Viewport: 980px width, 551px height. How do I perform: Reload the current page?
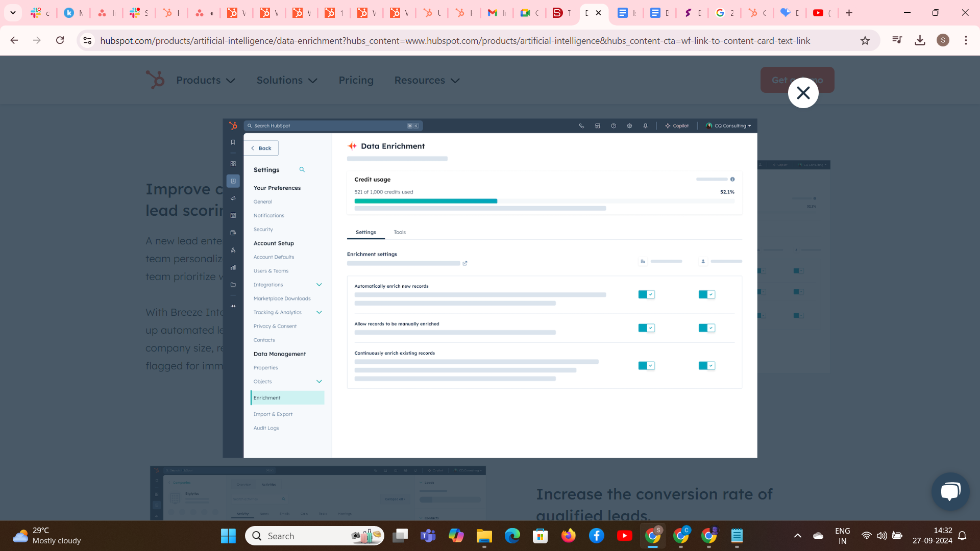pos(60,40)
